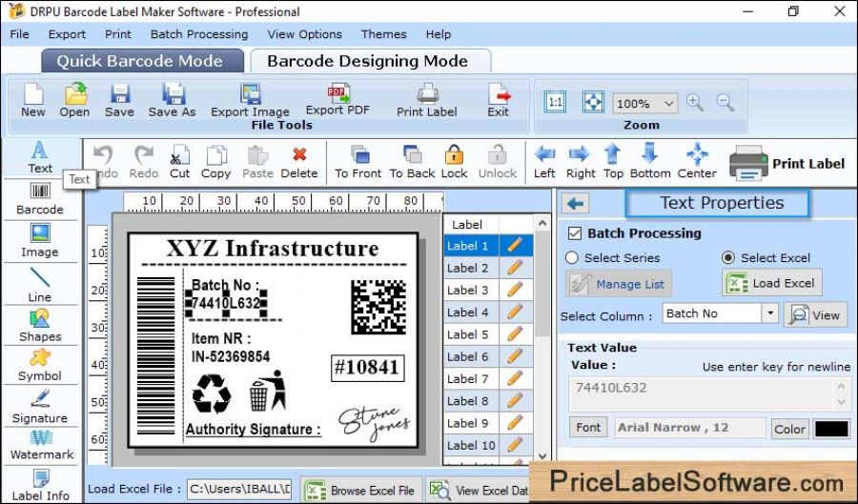Click the Load Excel button
The height and width of the screenshot is (504, 858).
tap(771, 283)
